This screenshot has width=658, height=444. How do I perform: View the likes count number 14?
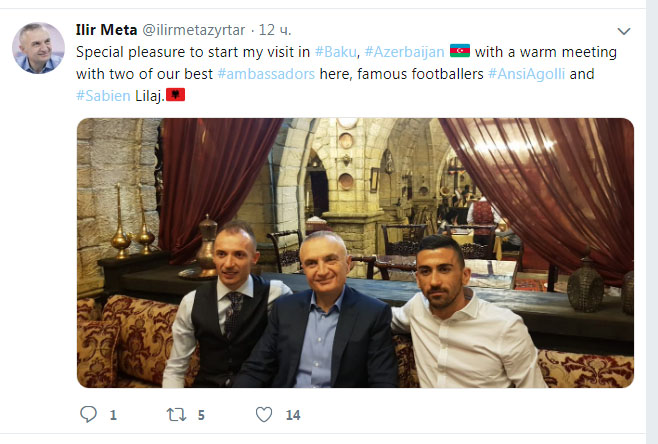(x=293, y=415)
